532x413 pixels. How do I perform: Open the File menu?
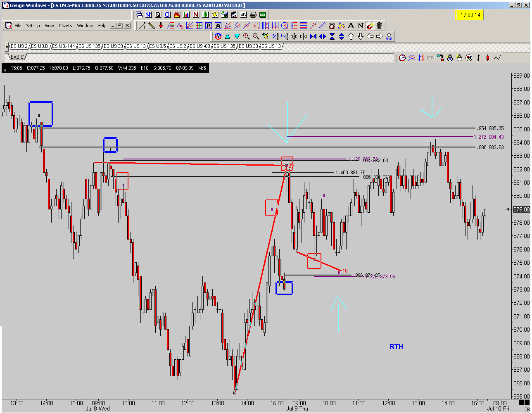(x=18, y=26)
